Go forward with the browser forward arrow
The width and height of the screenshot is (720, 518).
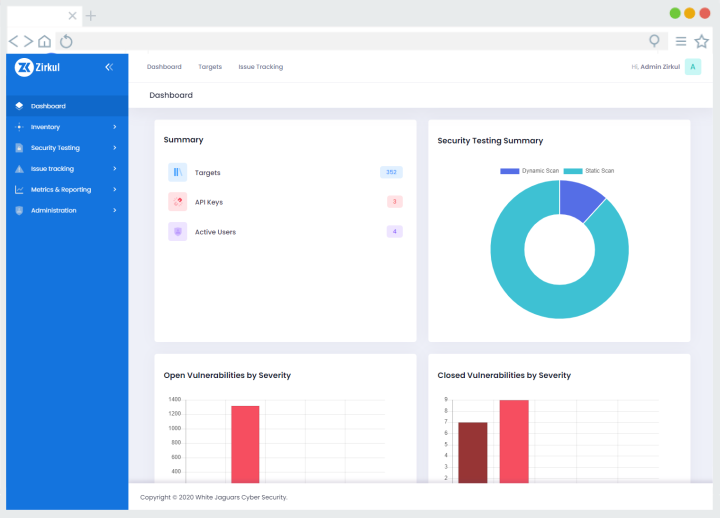28,41
